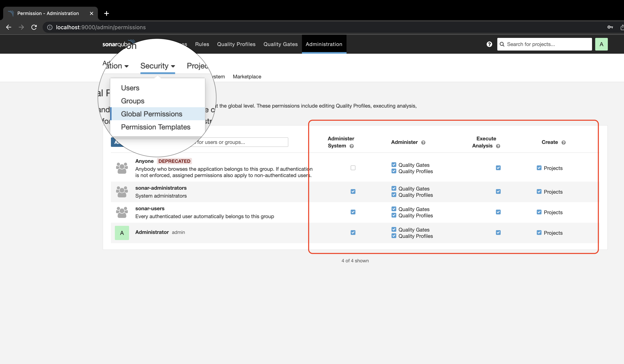The width and height of the screenshot is (624, 364).
Task: Go to Marketplace link
Action: tap(247, 77)
